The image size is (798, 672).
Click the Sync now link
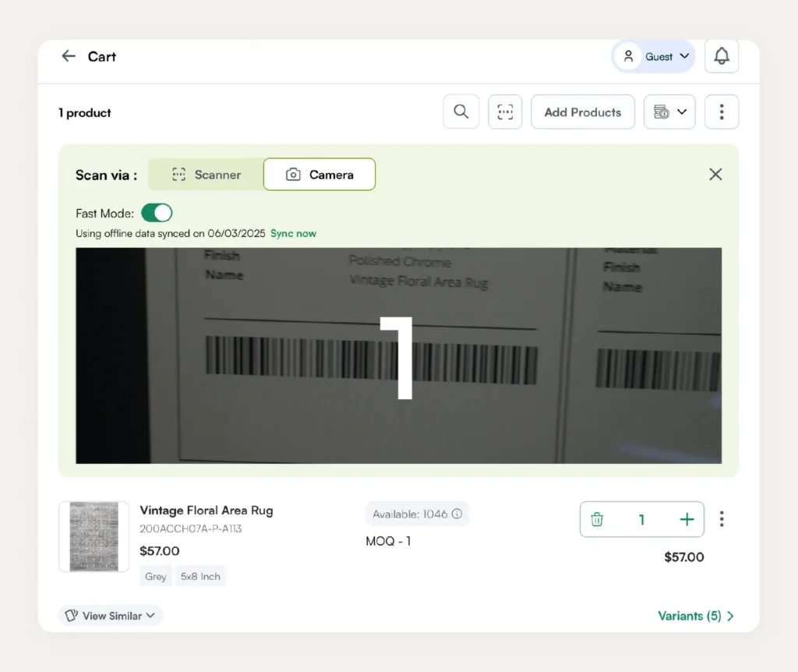(x=293, y=233)
